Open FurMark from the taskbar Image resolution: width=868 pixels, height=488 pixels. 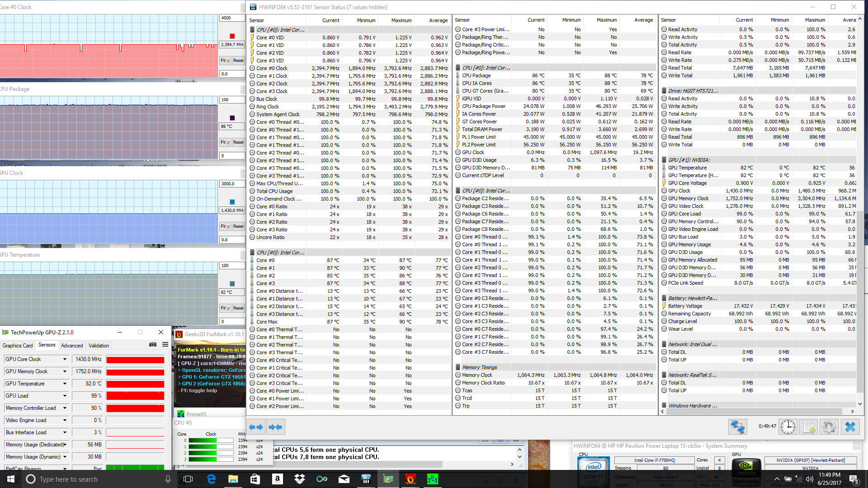[410, 479]
